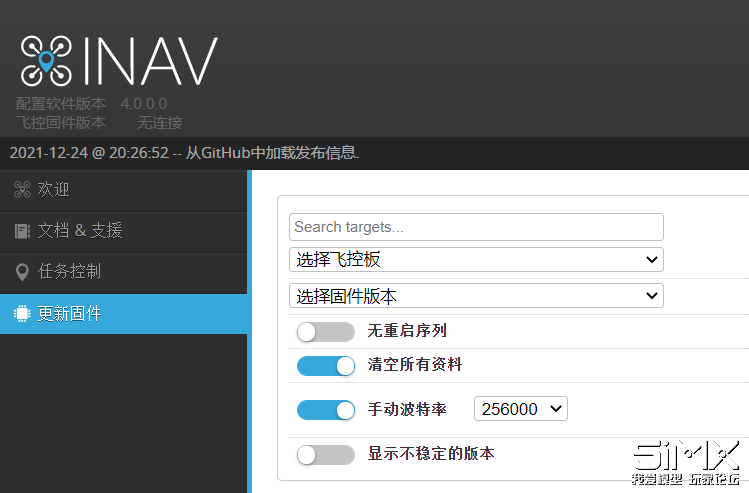
Task: Turn off the 手动波特率 toggle
Action: pos(326,410)
